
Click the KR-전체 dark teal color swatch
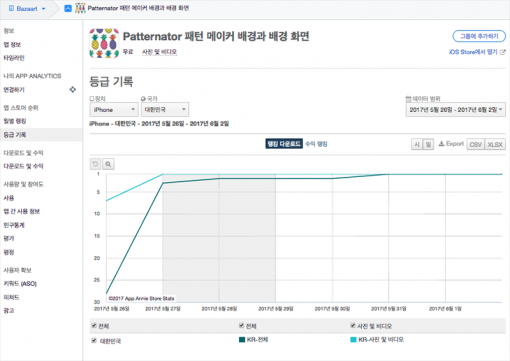pyautogui.click(x=242, y=340)
